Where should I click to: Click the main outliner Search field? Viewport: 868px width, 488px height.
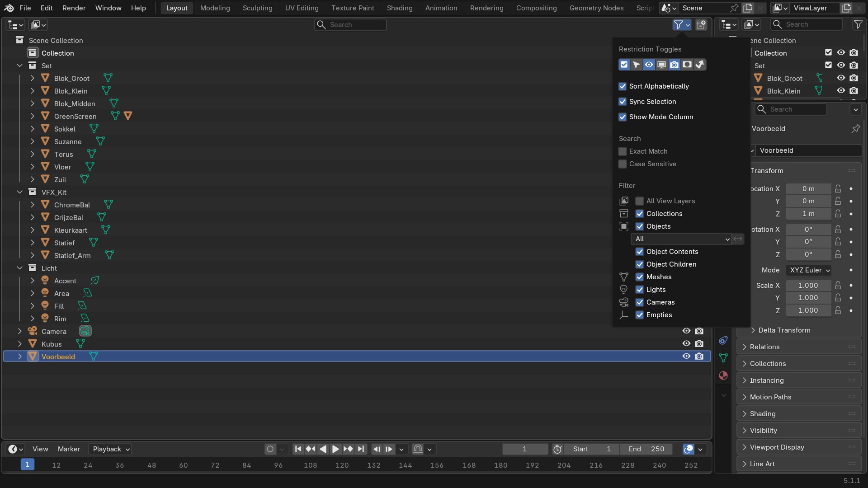click(350, 25)
